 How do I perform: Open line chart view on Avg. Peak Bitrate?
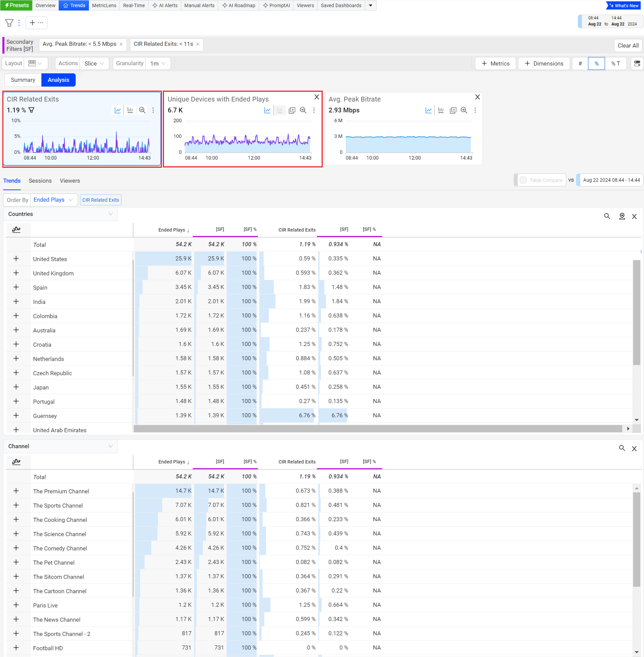pos(429,110)
